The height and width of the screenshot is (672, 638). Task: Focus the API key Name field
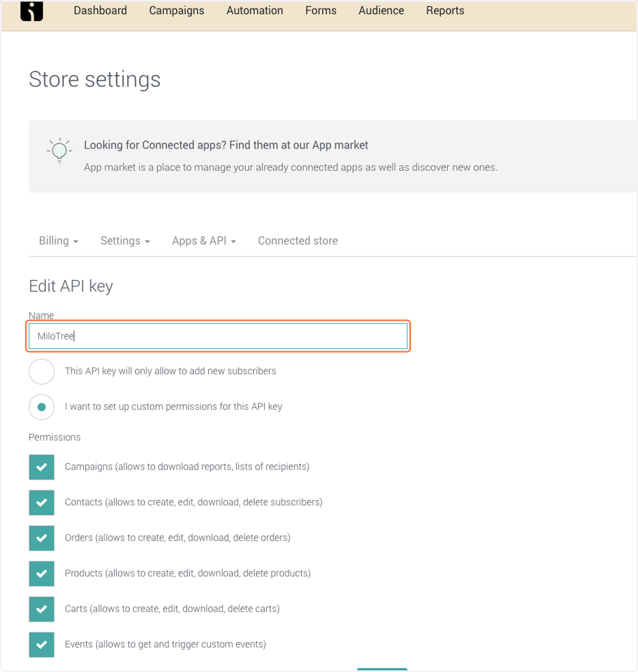coord(218,336)
